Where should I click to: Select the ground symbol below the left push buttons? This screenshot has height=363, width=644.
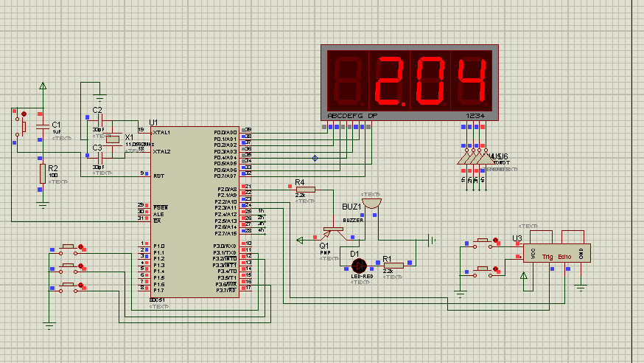tap(49, 326)
